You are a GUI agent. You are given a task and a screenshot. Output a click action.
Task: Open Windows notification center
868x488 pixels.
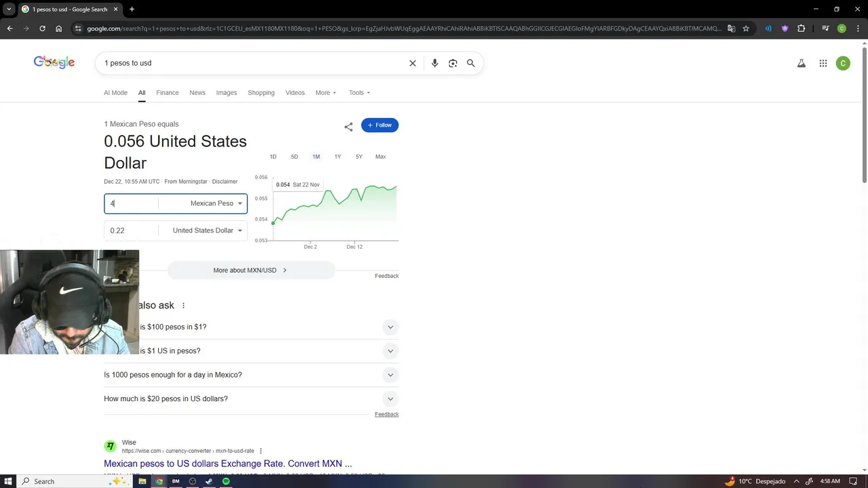pyautogui.click(x=853, y=481)
